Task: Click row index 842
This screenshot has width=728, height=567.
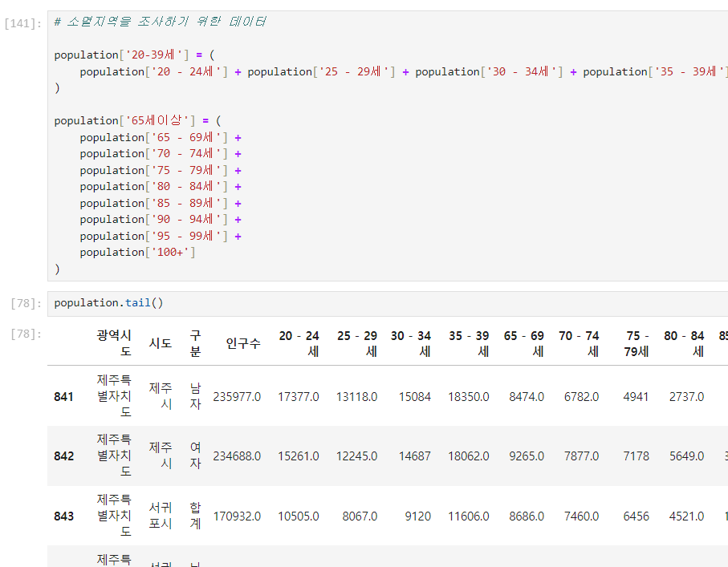Action: click(x=63, y=456)
